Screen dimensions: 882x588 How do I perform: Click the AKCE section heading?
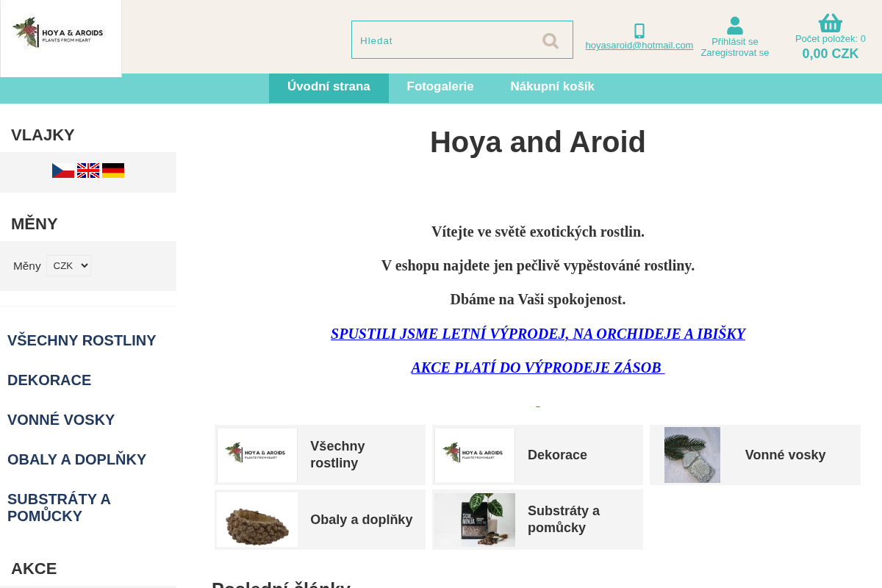click(x=34, y=569)
